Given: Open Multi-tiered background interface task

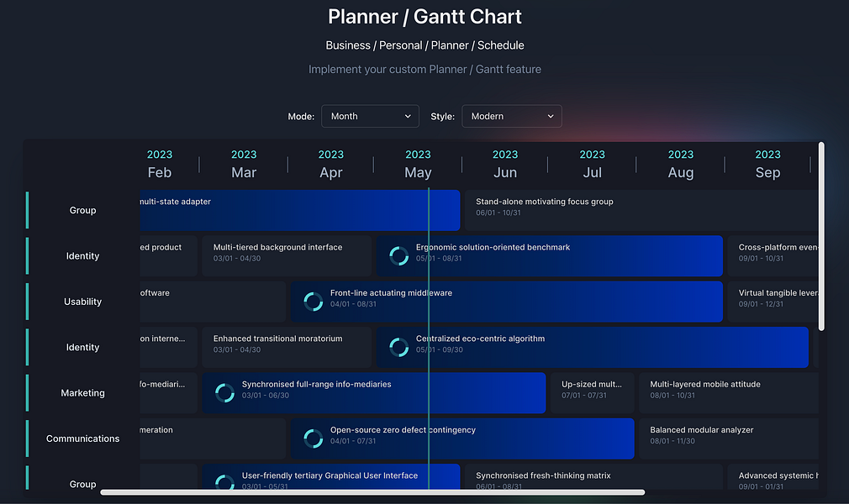Looking at the screenshot, I should pos(287,256).
